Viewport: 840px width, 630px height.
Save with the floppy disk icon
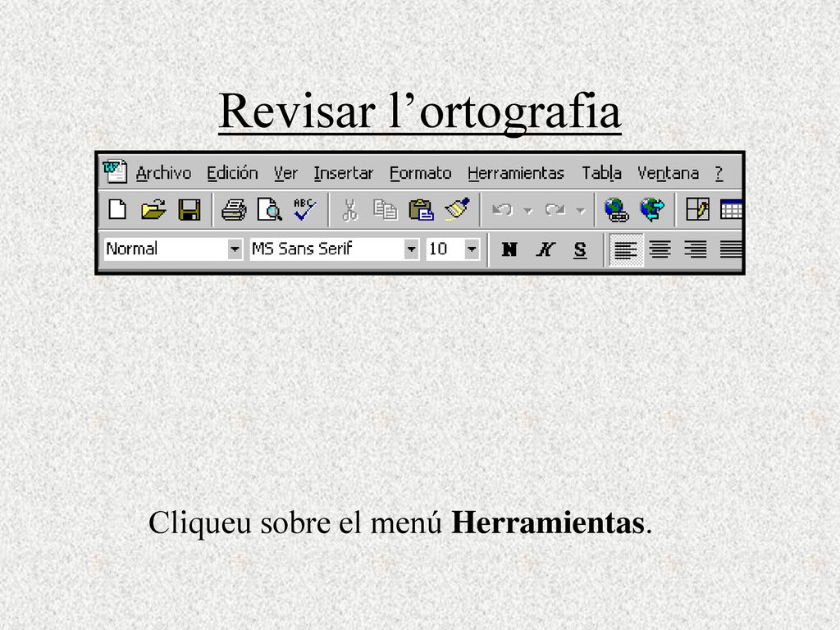pyautogui.click(x=189, y=209)
